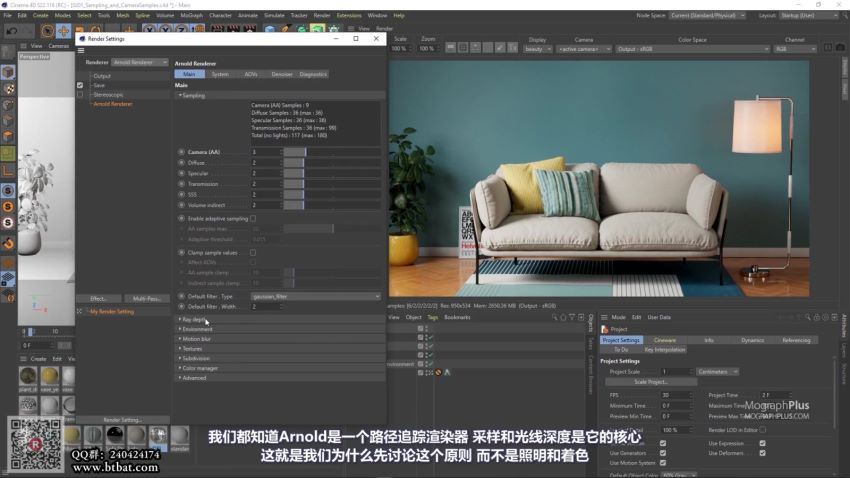Click the first IPR display mode icon
This screenshot has width=850, height=478.
[450, 48]
